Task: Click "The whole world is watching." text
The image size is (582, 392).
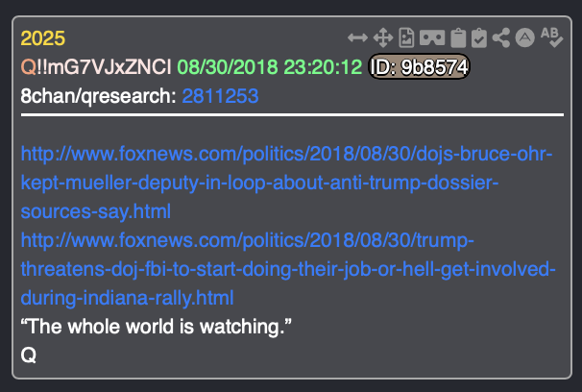Action: (156, 327)
